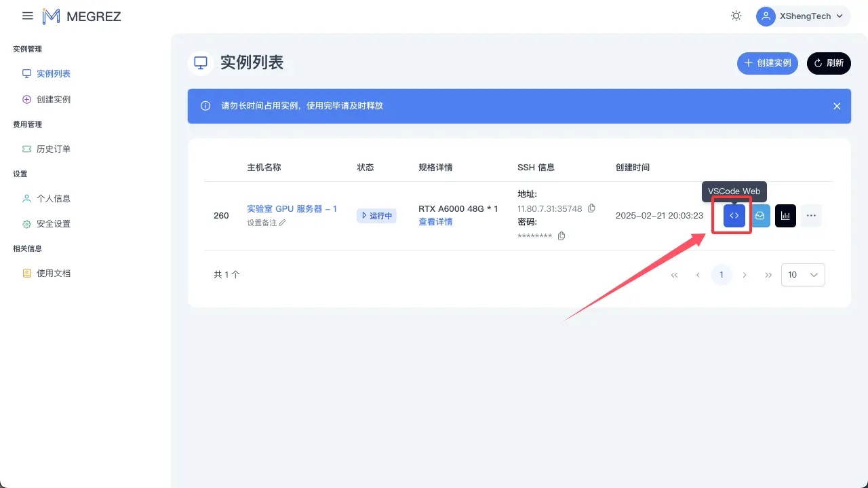Open the XShengTech account dropdown
Image resolution: width=868 pixels, height=488 pixels.
[802, 16]
